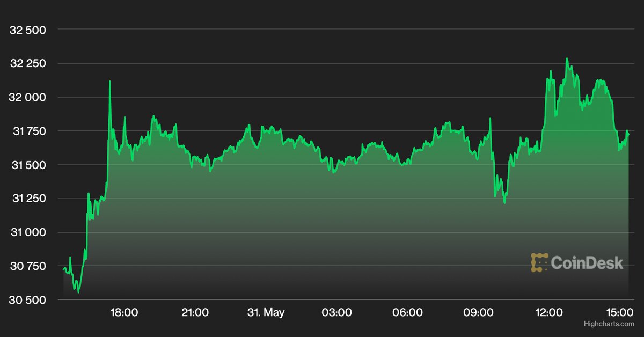
Task: Open the Highcharts.com credit link
Action: tap(609, 324)
